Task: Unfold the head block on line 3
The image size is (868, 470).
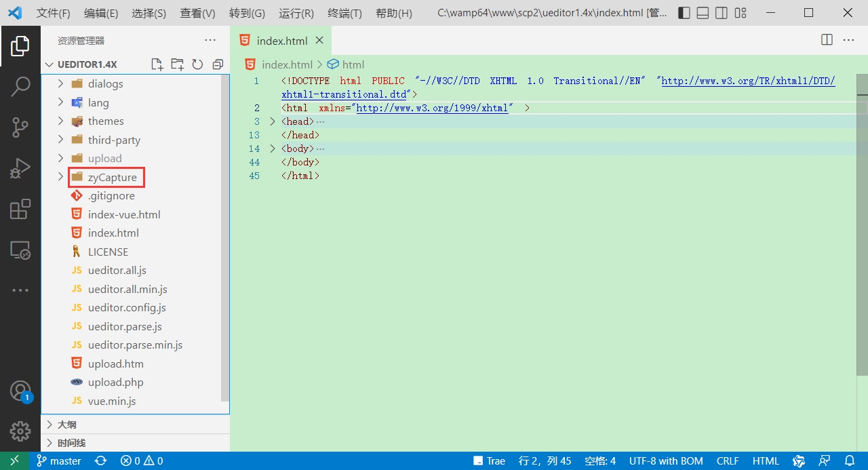Action: tap(273, 121)
